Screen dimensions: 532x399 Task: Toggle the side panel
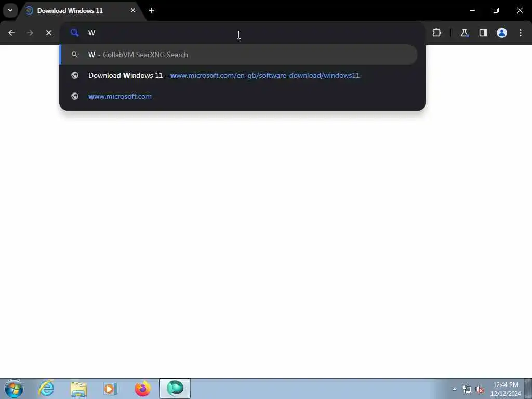[483, 33]
